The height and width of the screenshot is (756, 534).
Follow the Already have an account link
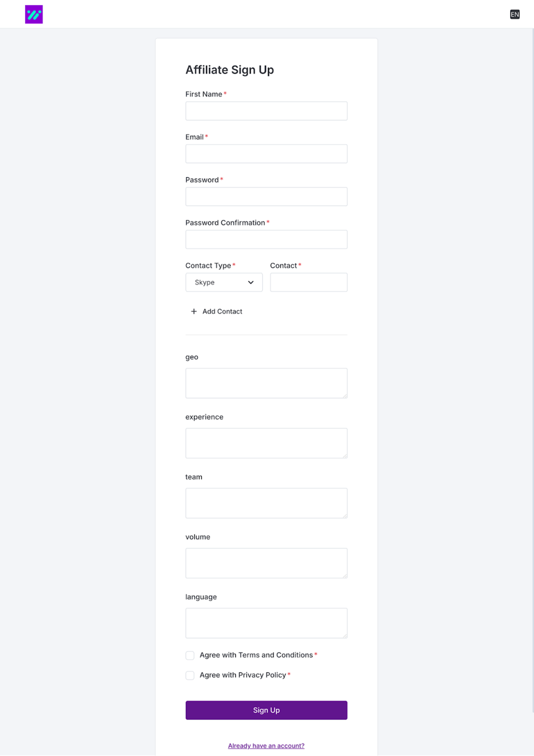pyautogui.click(x=266, y=746)
